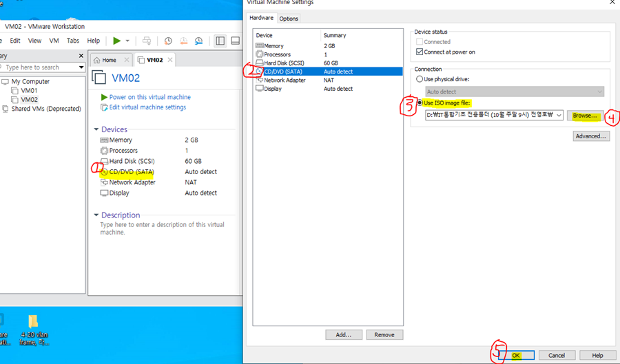Click Add button under device list
The height and width of the screenshot is (364, 620).
pos(344,335)
